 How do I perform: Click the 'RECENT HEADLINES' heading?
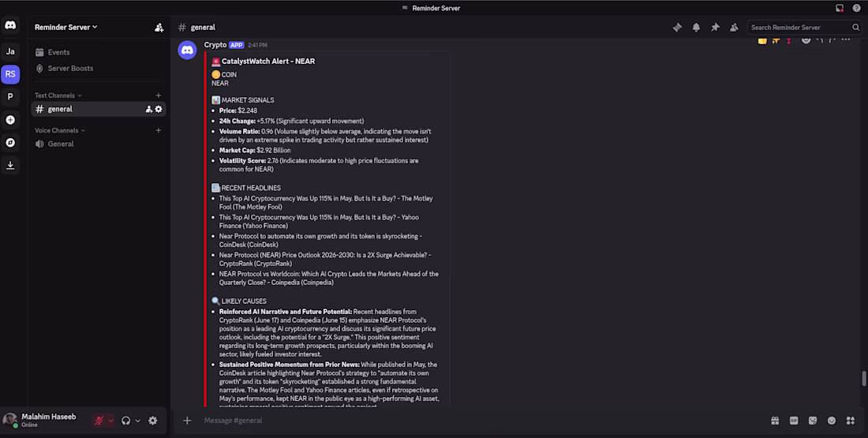tap(251, 189)
